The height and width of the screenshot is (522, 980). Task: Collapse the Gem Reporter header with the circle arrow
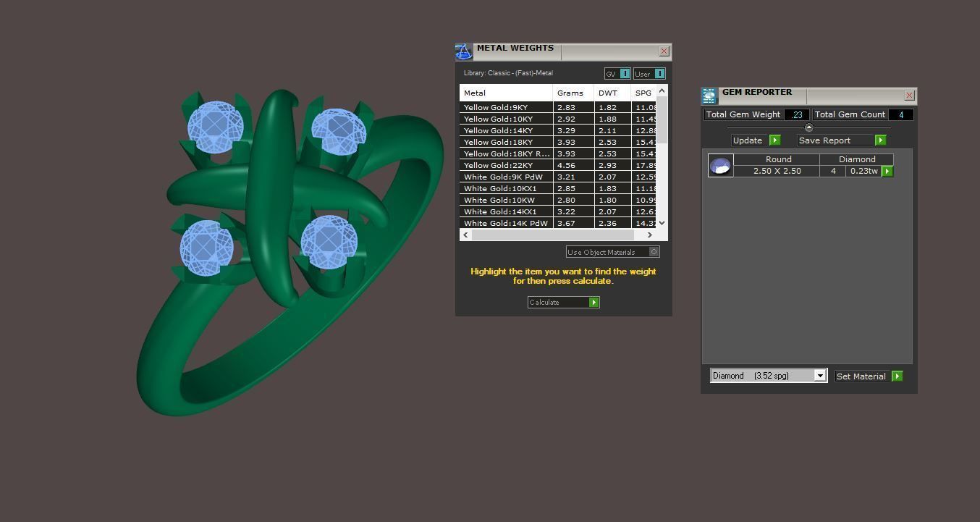pyautogui.click(x=809, y=127)
